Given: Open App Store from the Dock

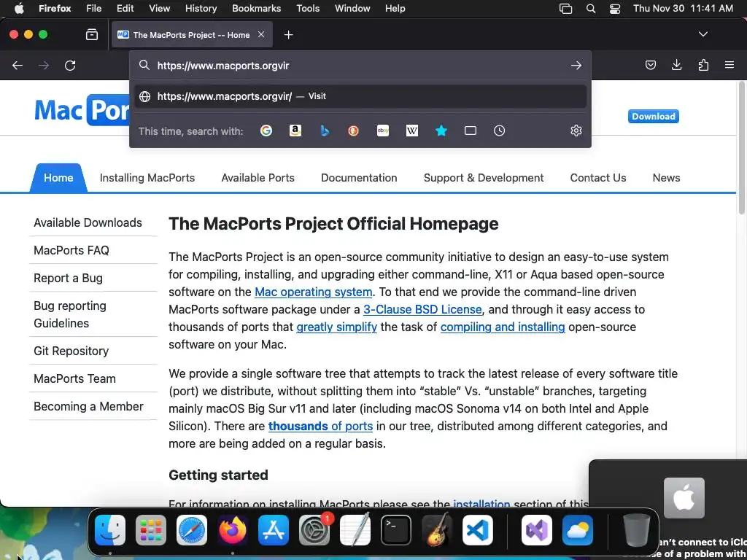Looking at the screenshot, I should pos(274,530).
